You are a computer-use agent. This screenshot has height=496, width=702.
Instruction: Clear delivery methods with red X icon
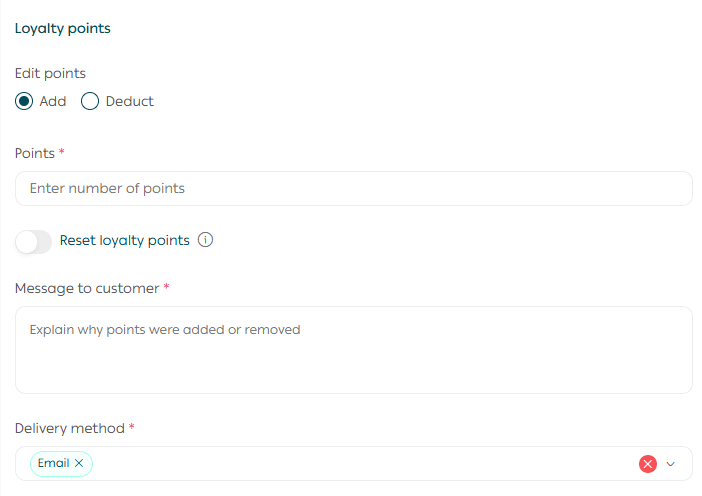647,463
